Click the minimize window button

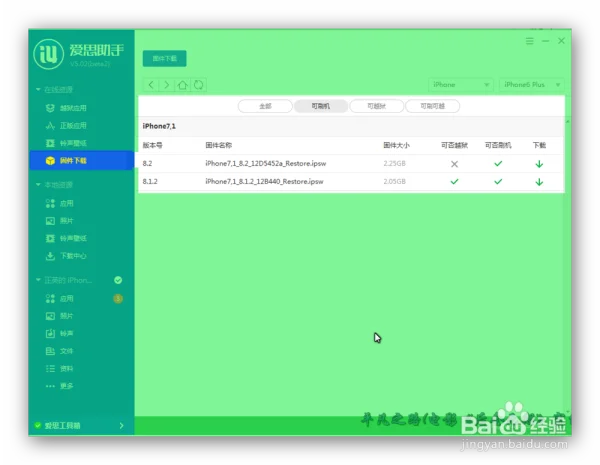click(x=546, y=41)
